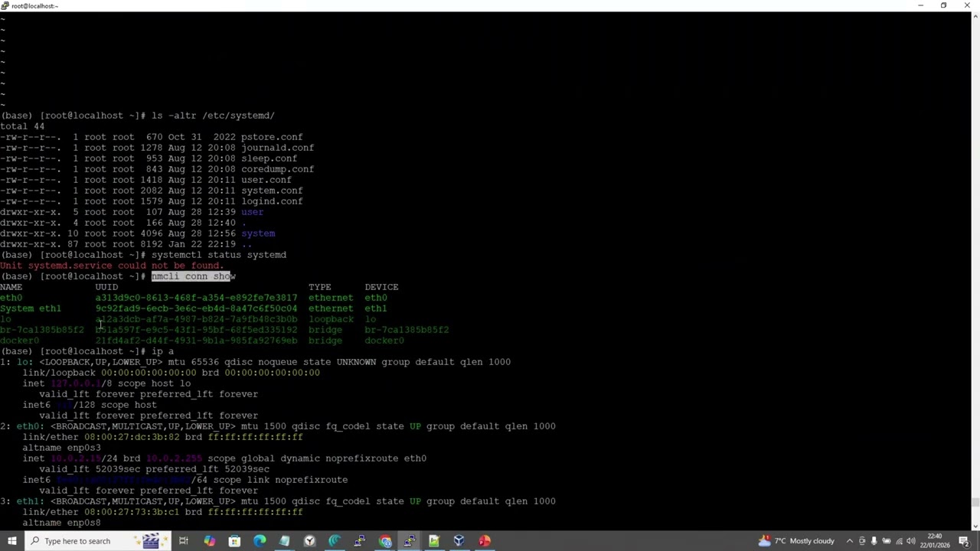This screenshot has height=551, width=980.
Task: Open the Wi-Fi network tray icon
Action: [899, 541]
